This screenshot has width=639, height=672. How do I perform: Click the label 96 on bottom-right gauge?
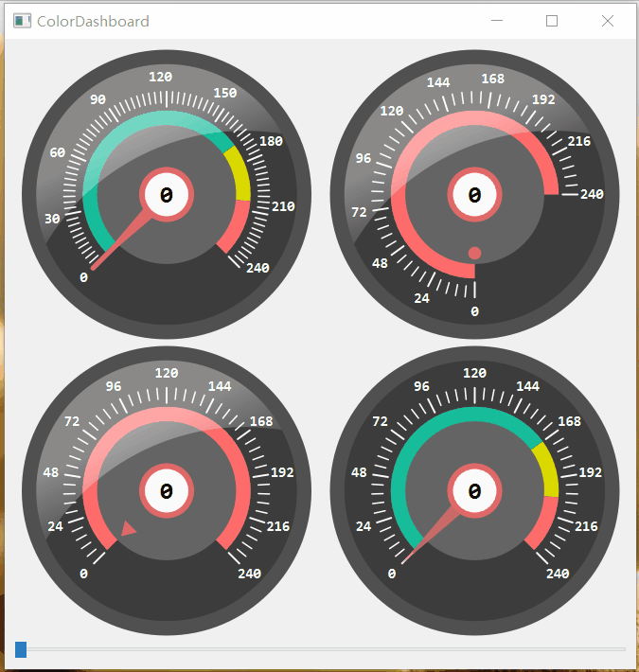click(421, 386)
